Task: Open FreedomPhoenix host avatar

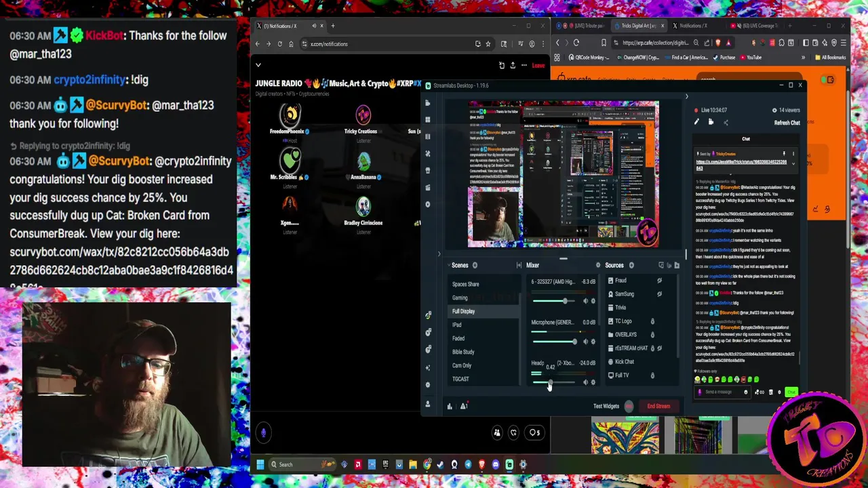Action: pos(290,115)
